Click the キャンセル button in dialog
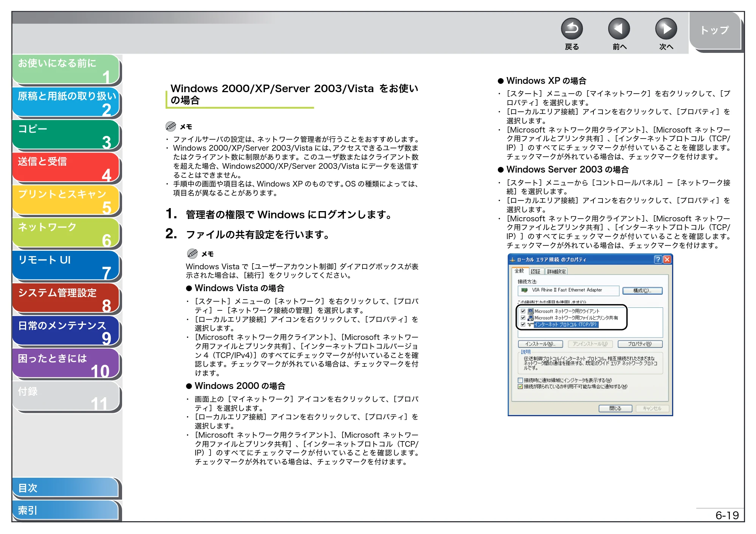756x534 pixels. (x=652, y=408)
